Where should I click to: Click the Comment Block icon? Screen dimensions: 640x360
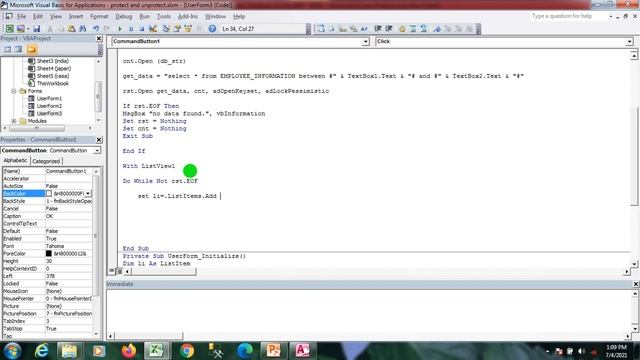(x=413, y=29)
